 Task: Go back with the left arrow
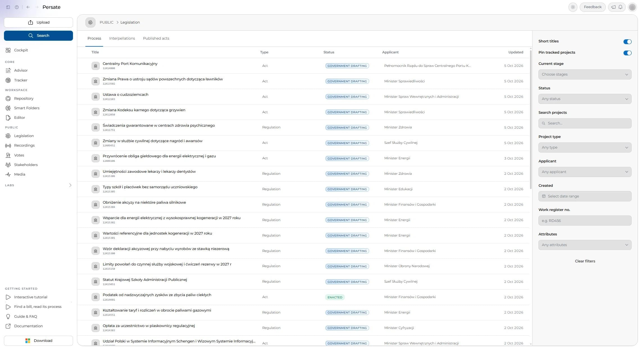click(28, 7)
